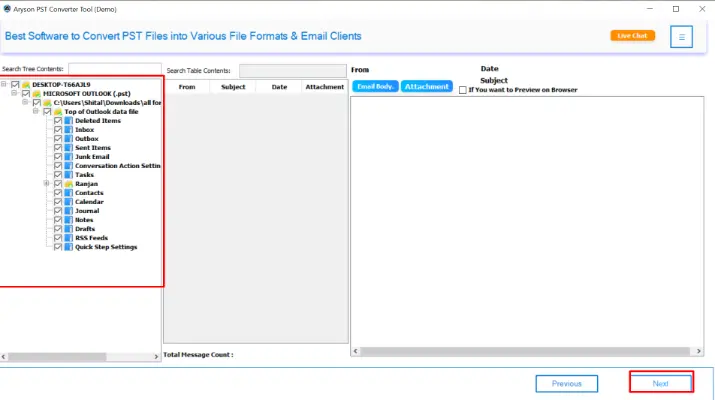The image size is (715, 400).
Task: Sort by the Subject column header
Action: coord(233,87)
